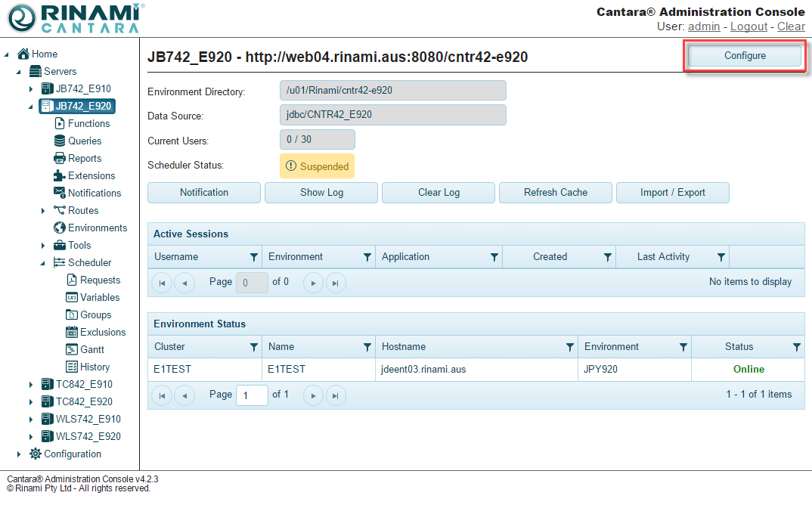Select the WLS742_E920 server
The width and height of the screenshot is (812, 508).
point(88,436)
